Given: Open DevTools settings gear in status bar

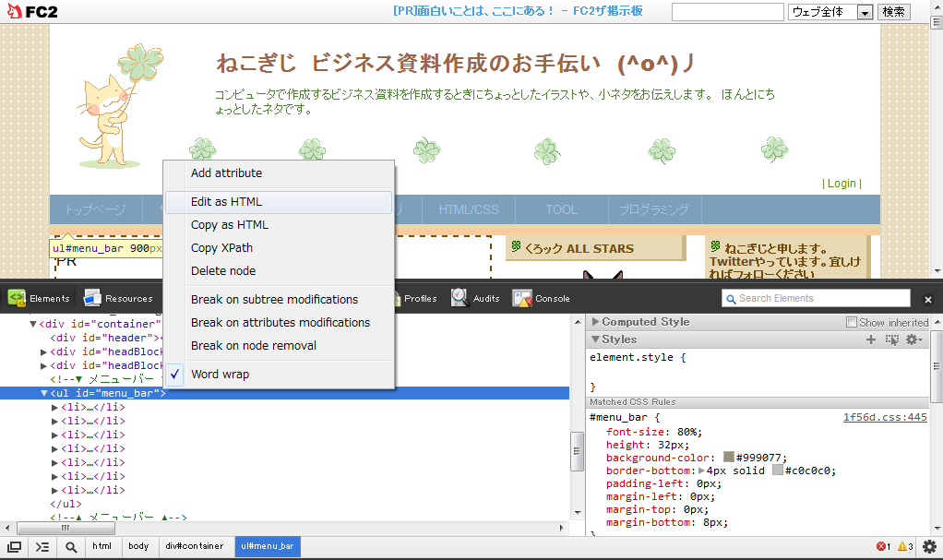Looking at the screenshot, I should click(929, 546).
